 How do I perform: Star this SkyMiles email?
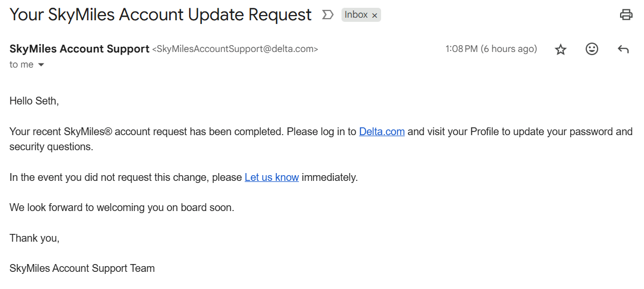[560, 49]
